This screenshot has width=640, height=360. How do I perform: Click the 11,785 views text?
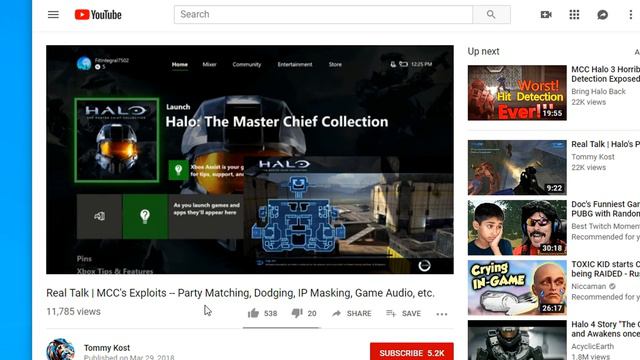(73, 311)
